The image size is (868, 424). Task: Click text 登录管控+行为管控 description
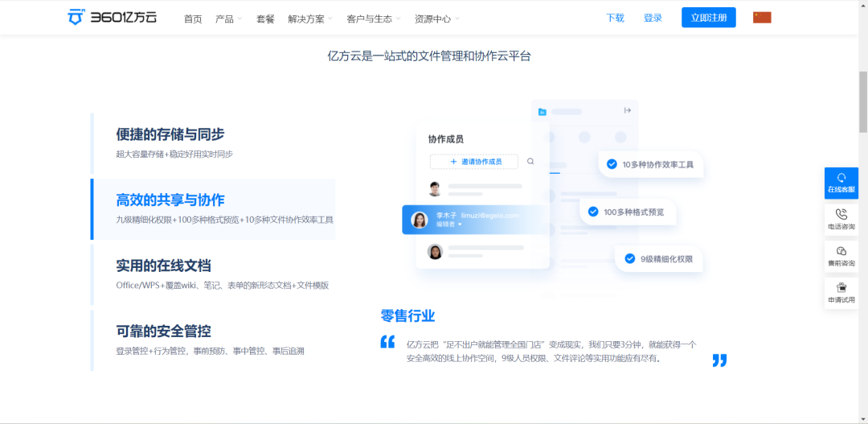pos(210,351)
